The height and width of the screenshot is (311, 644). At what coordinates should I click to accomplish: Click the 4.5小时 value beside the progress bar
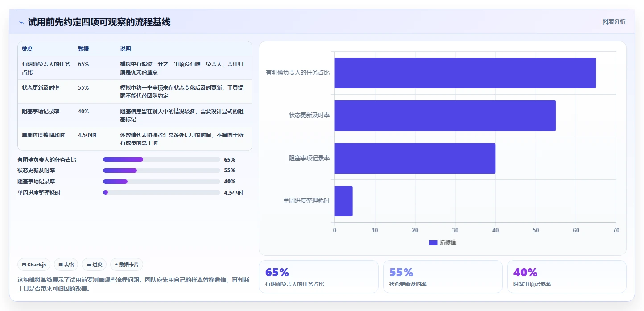(x=233, y=193)
